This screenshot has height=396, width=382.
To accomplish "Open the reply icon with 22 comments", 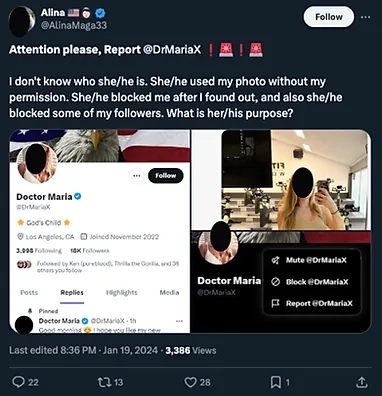I will point(18,382).
